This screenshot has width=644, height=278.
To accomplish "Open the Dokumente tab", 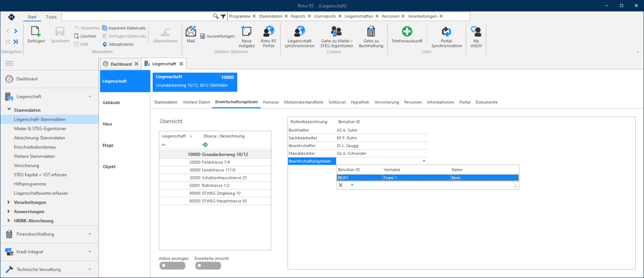I will click(x=486, y=102).
